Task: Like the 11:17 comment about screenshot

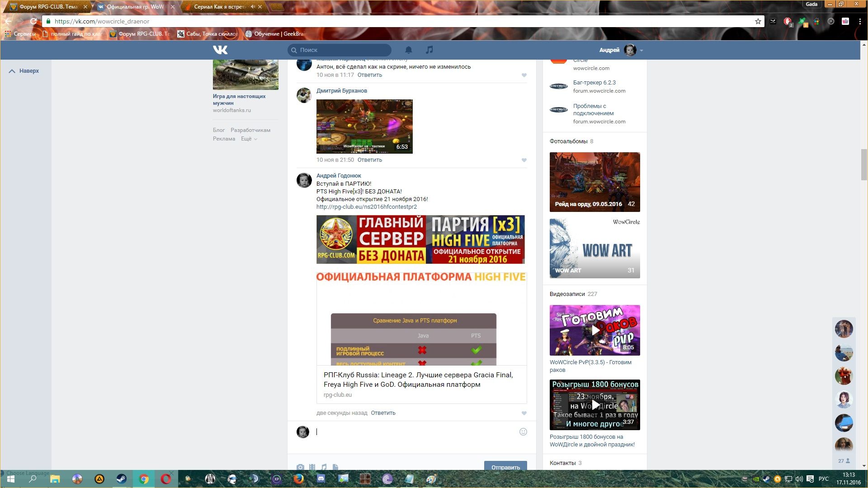Action: tap(524, 75)
